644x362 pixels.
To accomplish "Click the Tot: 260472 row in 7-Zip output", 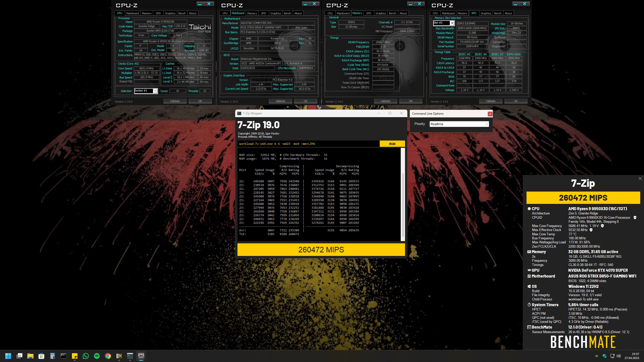I will (269, 234).
